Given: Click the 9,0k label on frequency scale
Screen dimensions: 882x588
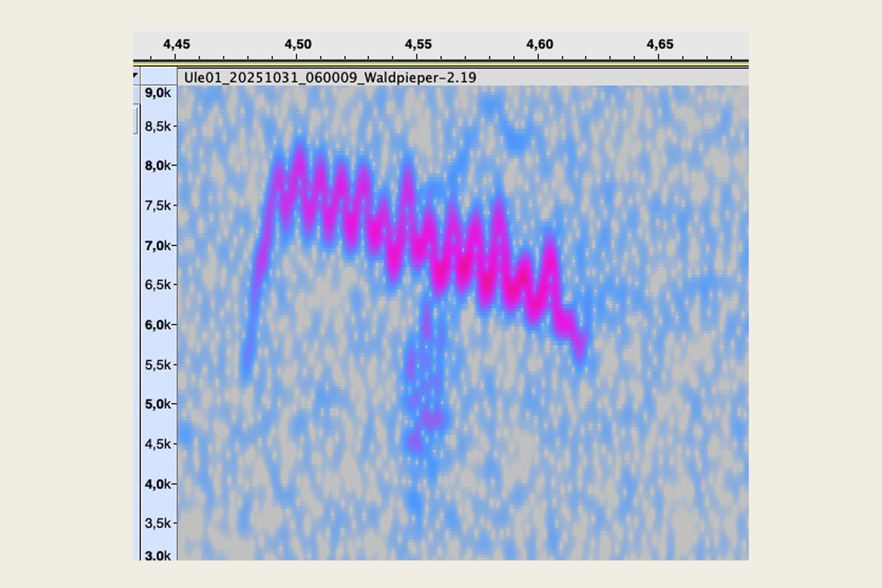Looking at the screenshot, I should 157,92.
